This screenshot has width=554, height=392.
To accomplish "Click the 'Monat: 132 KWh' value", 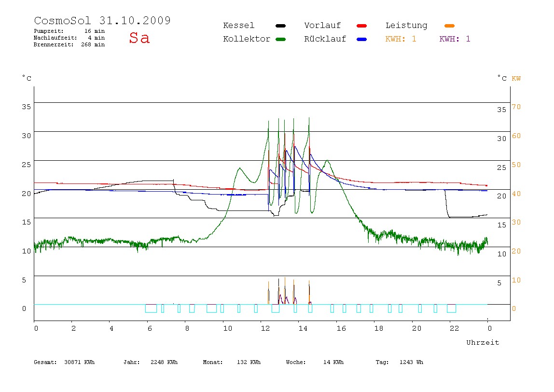I will [232, 362].
